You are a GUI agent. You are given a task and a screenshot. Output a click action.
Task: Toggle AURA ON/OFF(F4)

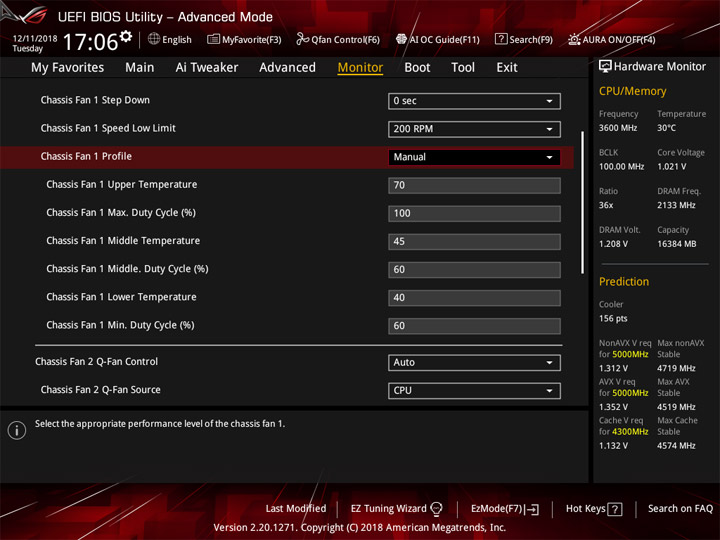tap(619, 39)
